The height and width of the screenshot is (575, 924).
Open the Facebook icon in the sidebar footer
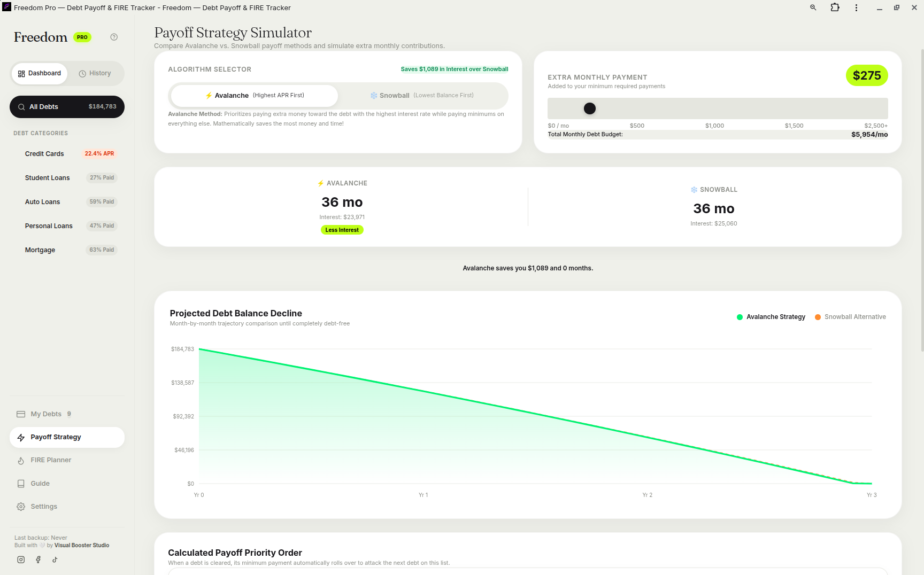point(38,560)
